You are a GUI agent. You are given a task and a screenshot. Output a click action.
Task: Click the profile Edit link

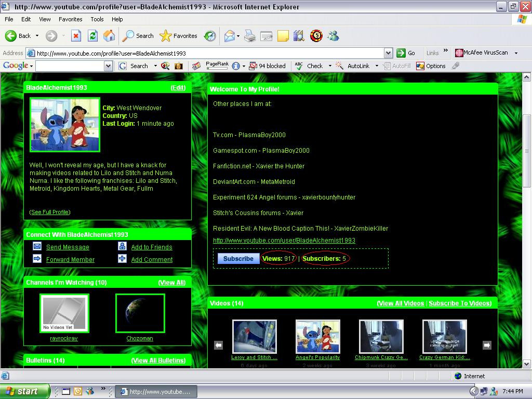[x=178, y=87]
